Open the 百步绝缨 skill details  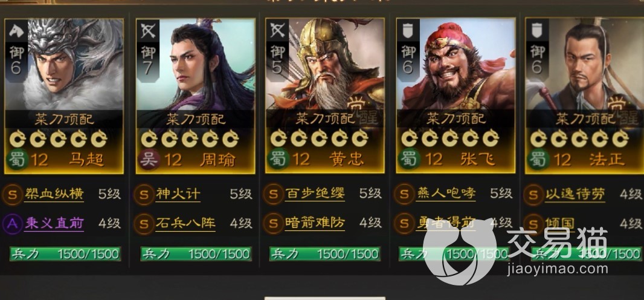(315, 194)
